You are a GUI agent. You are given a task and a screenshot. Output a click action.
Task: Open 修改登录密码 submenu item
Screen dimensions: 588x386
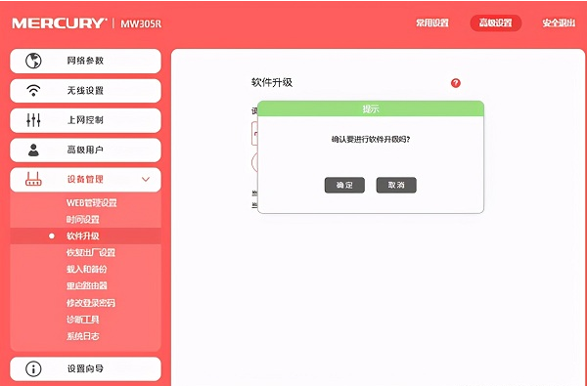[x=91, y=303]
